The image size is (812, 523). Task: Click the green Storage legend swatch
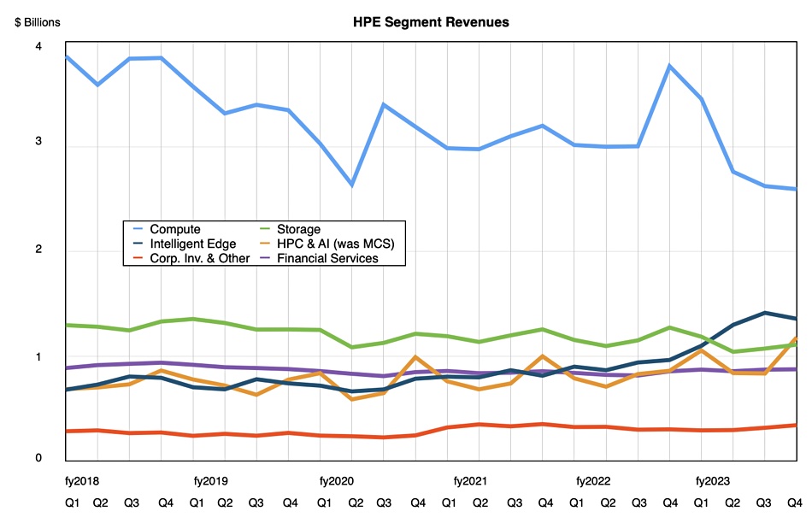(x=264, y=229)
